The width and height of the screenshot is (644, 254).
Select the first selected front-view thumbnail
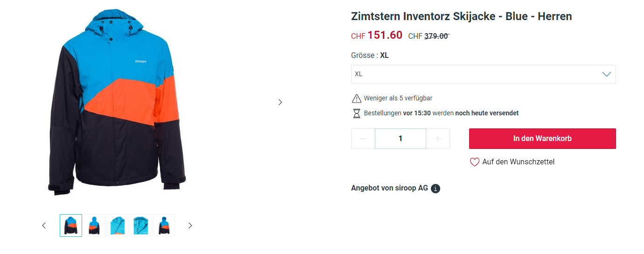(x=71, y=226)
